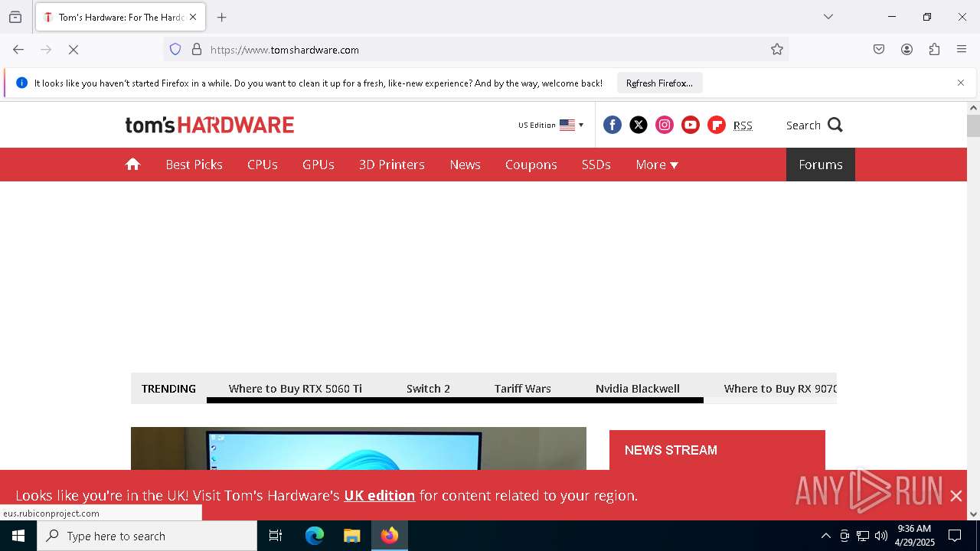Click the Refresh Firefox button
Image resolution: width=980 pixels, height=551 pixels.
[x=659, y=83]
